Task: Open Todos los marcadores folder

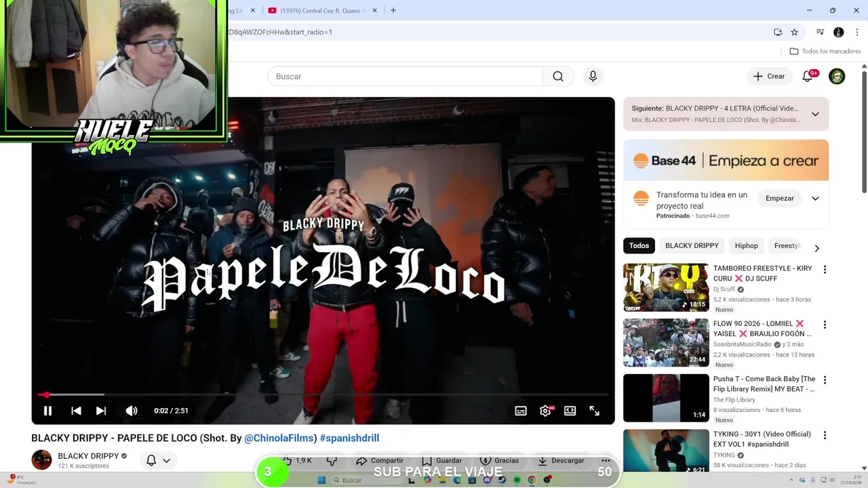Action: (x=825, y=52)
